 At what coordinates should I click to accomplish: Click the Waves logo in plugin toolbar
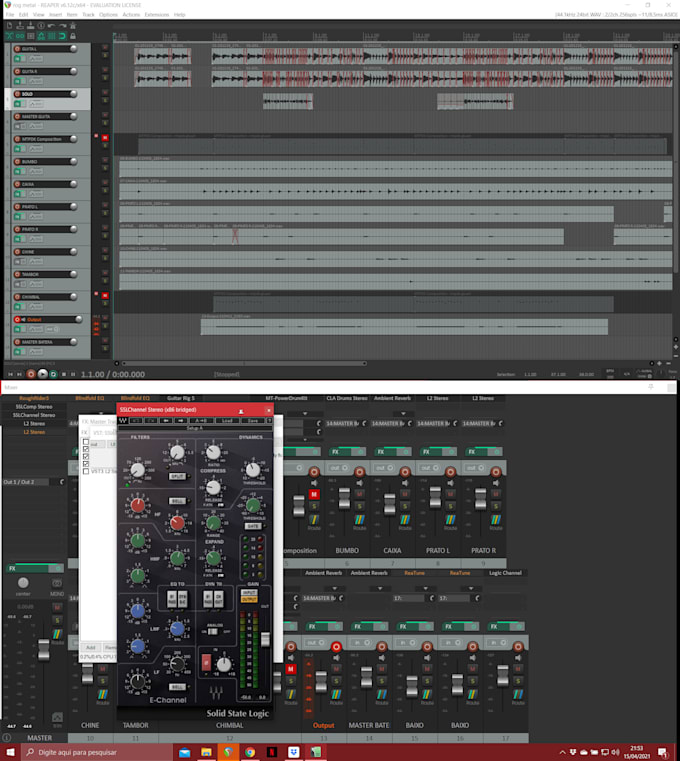click(123, 420)
